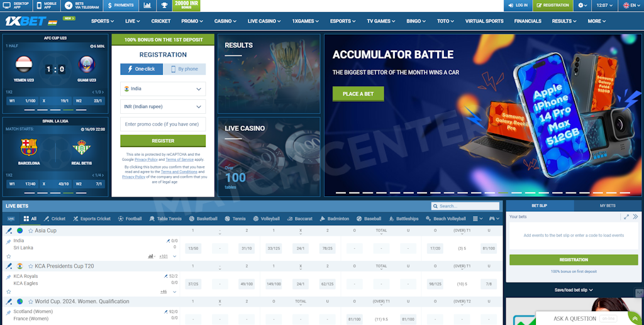Viewport: 644px width, 325px height.
Task: Open the settings gear dropdown
Action: (x=582, y=5)
